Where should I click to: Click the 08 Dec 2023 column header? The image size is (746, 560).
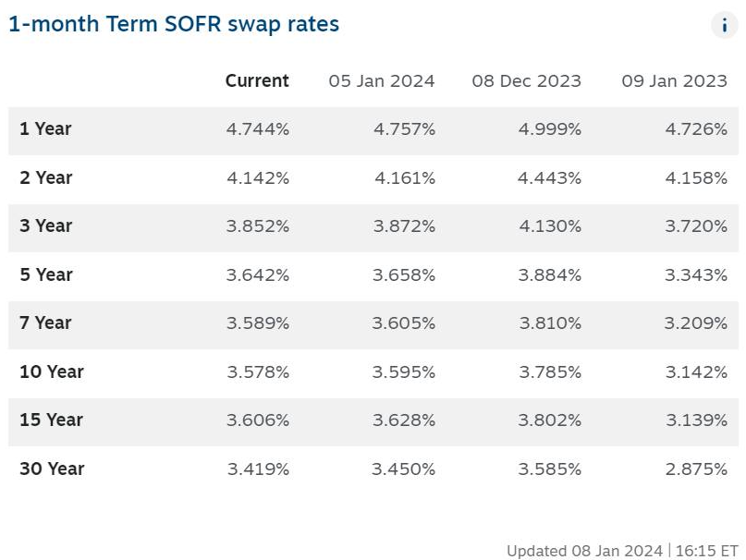(x=527, y=81)
